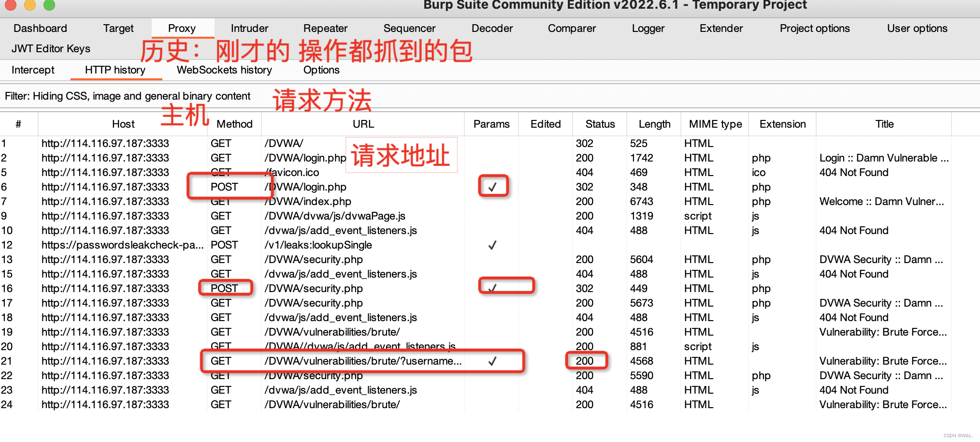Image resolution: width=980 pixels, height=442 pixels.
Task: Sort by the Length column header
Action: pyautogui.click(x=654, y=124)
